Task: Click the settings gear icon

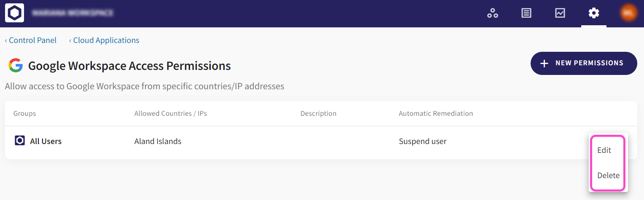Action: point(593,13)
